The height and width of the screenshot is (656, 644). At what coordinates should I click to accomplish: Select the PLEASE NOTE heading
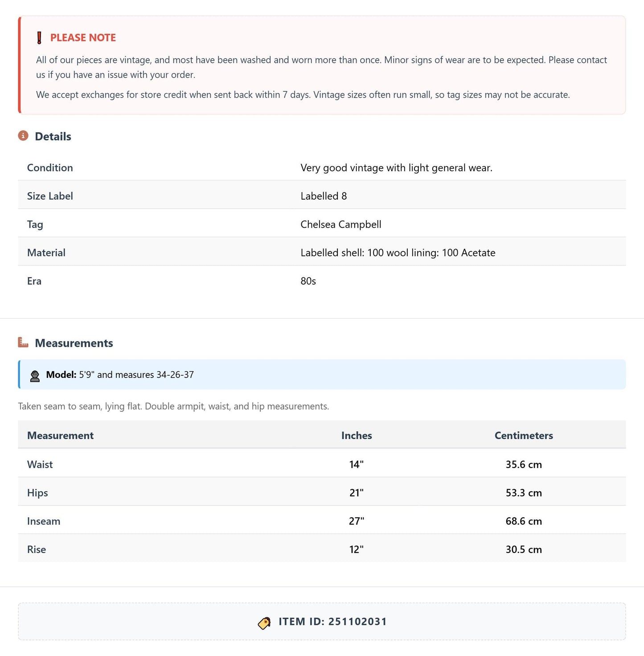[x=83, y=38]
